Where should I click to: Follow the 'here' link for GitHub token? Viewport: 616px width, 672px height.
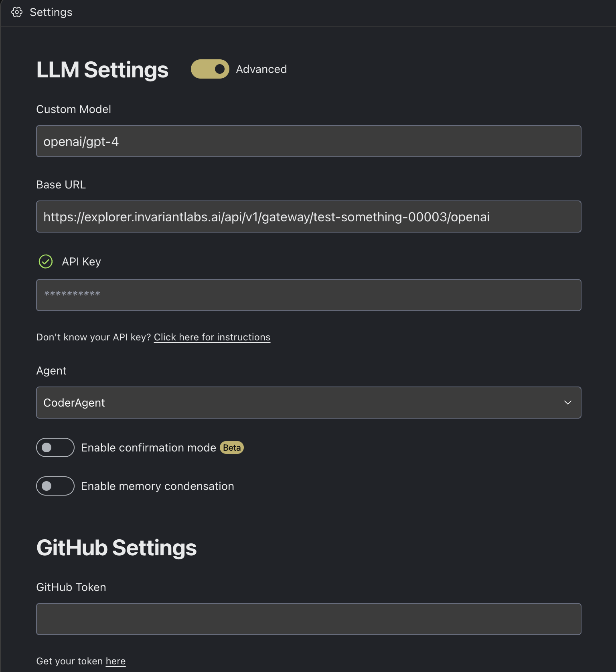tap(115, 661)
